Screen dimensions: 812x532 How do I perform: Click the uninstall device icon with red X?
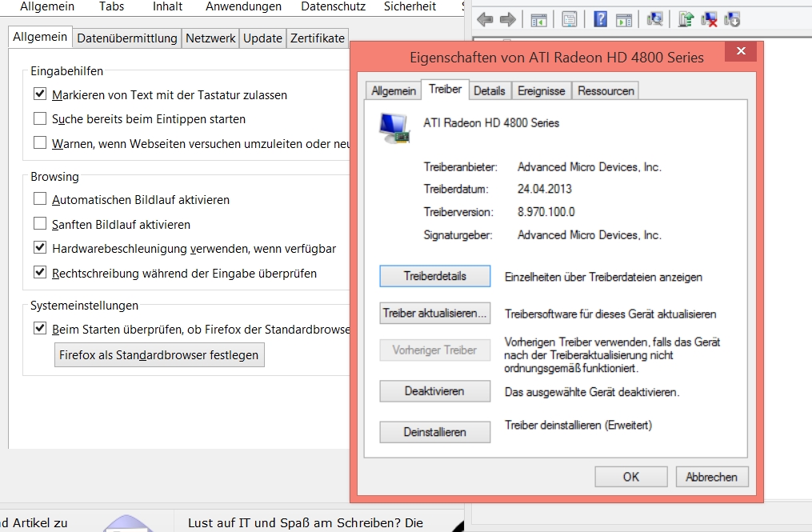pyautogui.click(x=709, y=20)
